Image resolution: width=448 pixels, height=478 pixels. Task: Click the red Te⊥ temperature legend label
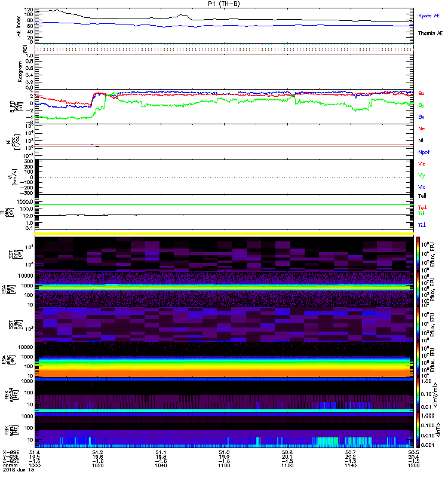pyautogui.click(x=422, y=206)
